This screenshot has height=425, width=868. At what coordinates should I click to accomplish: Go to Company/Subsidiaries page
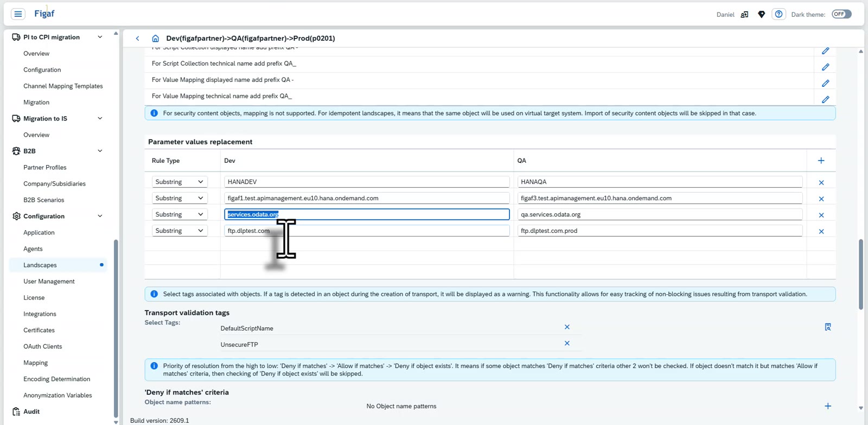pyautogui.click(x=54, y=184)
